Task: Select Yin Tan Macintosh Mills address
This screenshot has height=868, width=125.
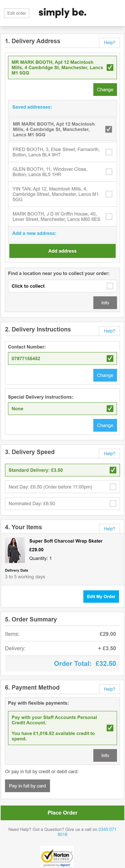Action: [x=109, y=194]
